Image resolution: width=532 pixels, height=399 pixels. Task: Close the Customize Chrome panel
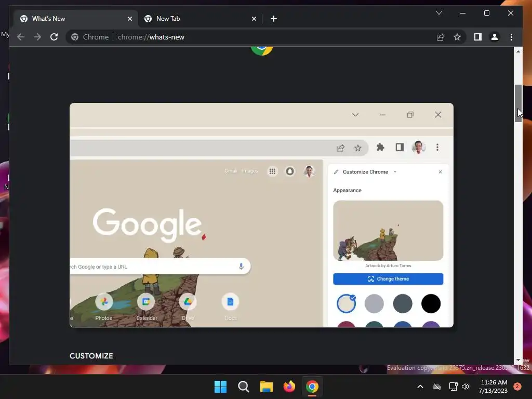441,172
